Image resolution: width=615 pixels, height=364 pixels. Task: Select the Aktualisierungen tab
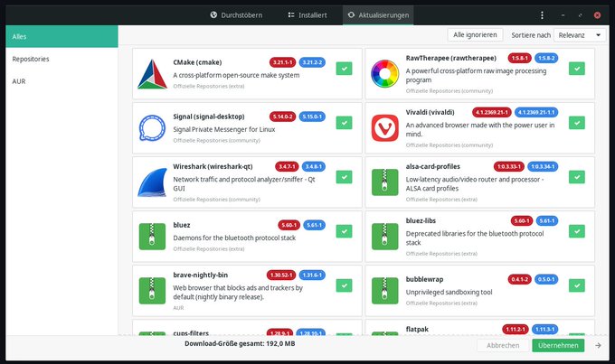click(x=378, y=15)
